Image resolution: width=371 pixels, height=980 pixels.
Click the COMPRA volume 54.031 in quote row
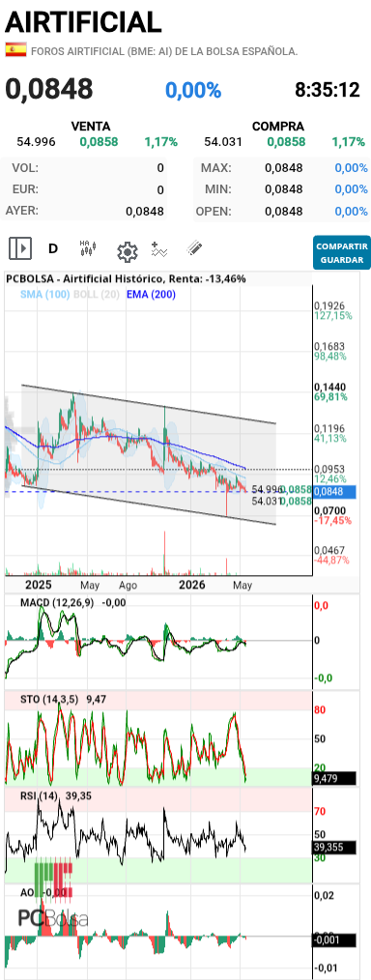click(x=223, y=142)
